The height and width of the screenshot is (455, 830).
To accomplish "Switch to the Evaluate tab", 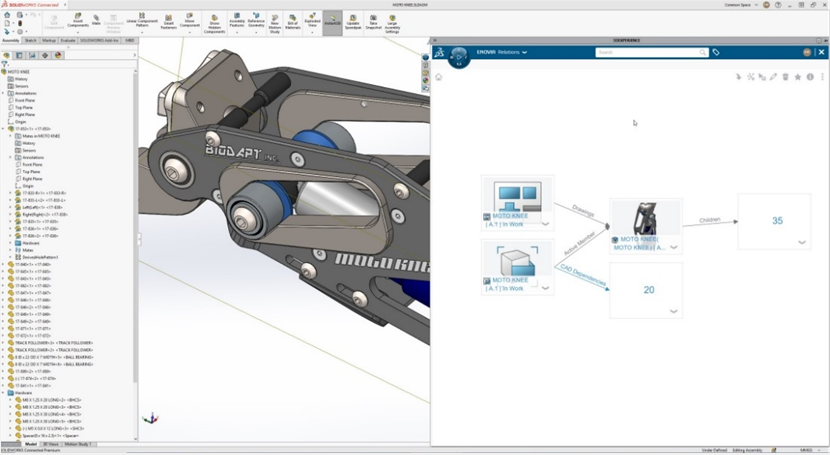I will pos(70,40).
